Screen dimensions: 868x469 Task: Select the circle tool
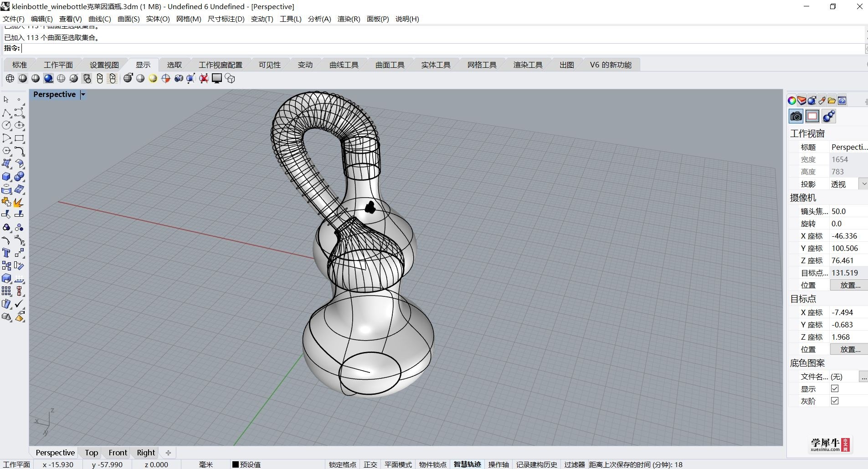[x=6, y=125]
